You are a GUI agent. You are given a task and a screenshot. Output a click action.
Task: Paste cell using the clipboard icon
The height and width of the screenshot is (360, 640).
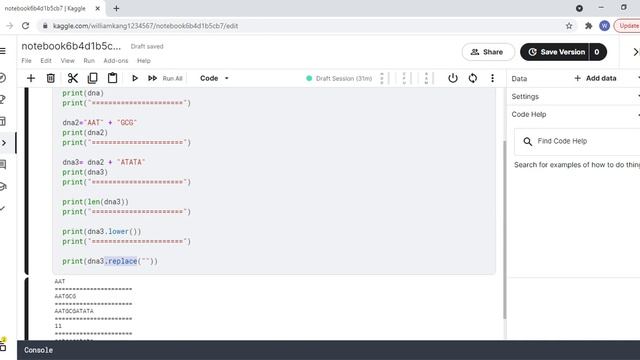tap(112, 78)
